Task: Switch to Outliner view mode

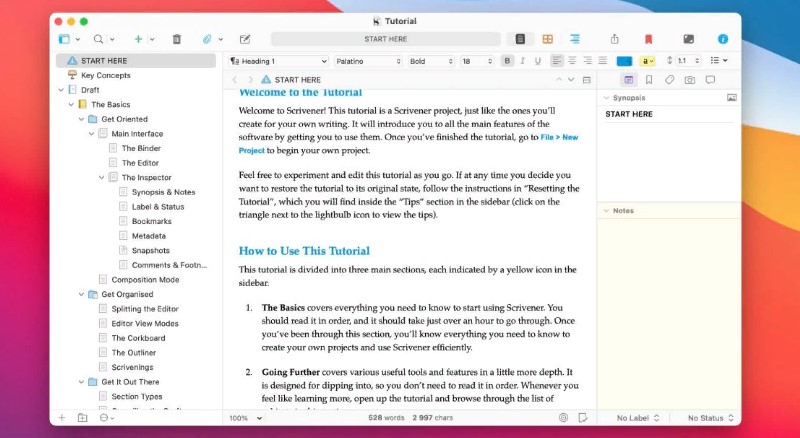Action: tap(575, 39)
